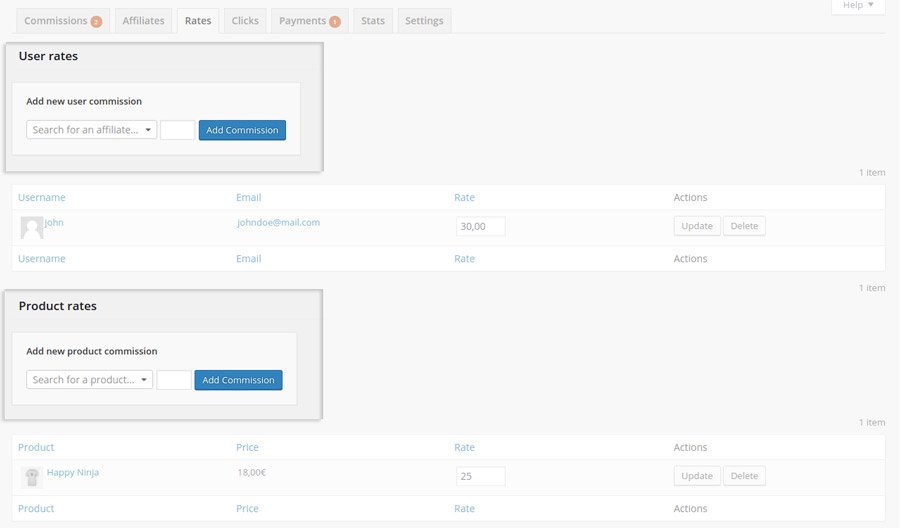Click Add Commission in Product rates
Viewport: 900px width, 528px height.
tap(238, 380)
